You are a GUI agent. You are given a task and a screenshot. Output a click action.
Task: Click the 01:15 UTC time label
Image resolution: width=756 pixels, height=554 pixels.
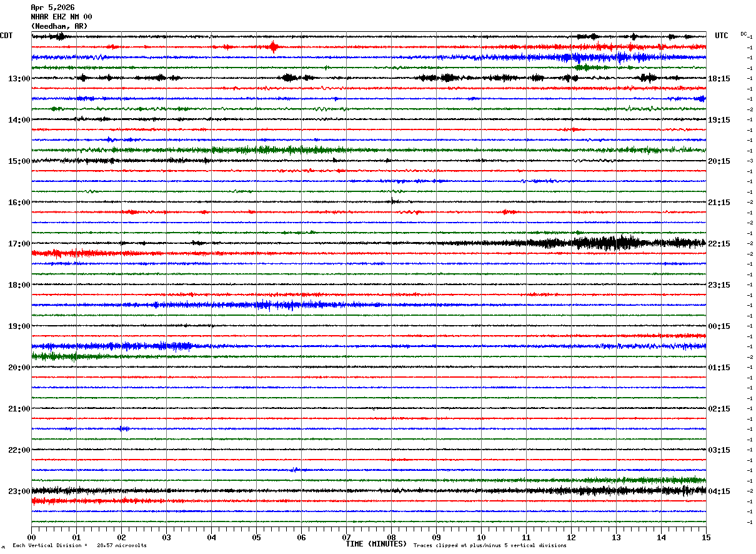point(719,368)
